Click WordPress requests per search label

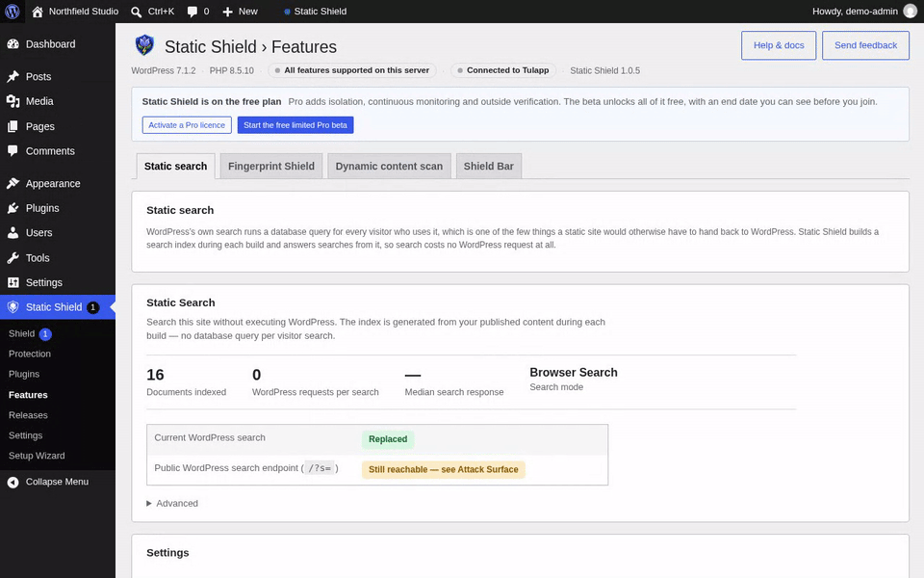(316, 392)
